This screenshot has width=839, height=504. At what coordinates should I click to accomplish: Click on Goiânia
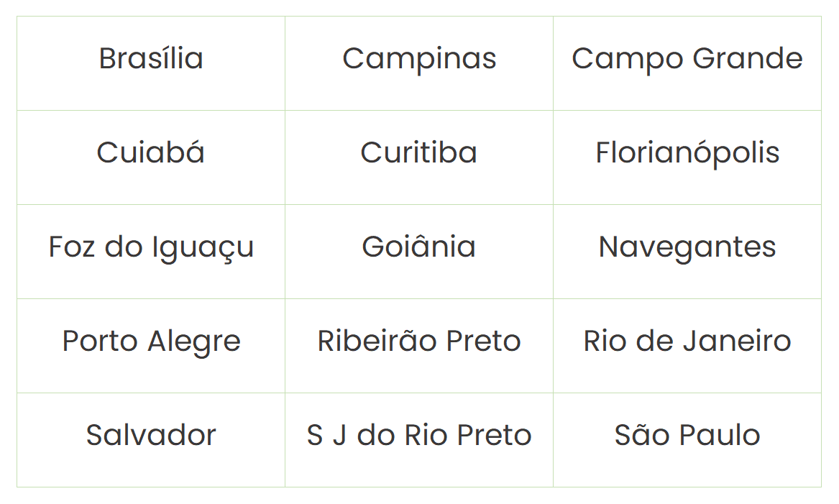(419, 247)
